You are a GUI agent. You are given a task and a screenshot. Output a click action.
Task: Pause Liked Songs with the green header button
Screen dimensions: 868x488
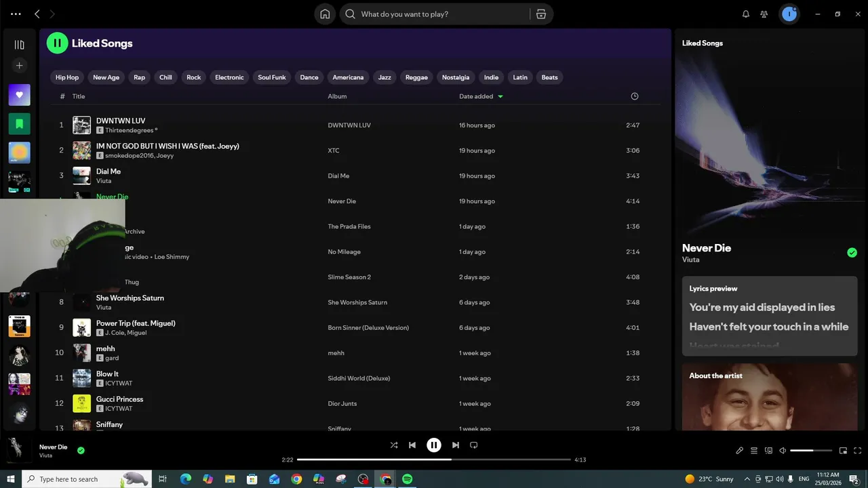(57, 43)
